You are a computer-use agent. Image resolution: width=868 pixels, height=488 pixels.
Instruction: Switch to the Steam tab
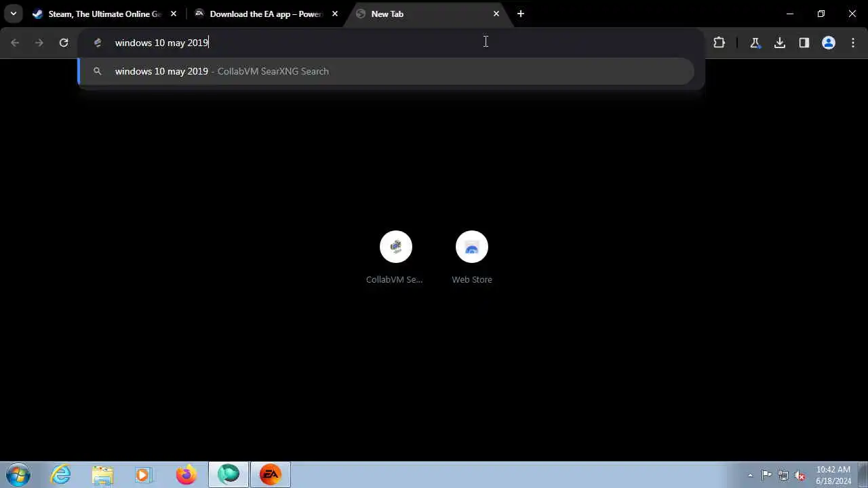coord(104,14)
